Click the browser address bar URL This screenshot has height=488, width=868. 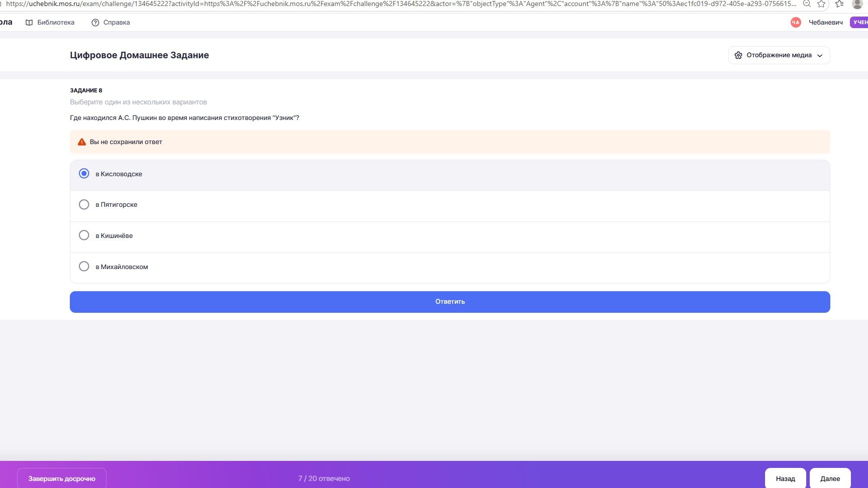pos(401,4)
